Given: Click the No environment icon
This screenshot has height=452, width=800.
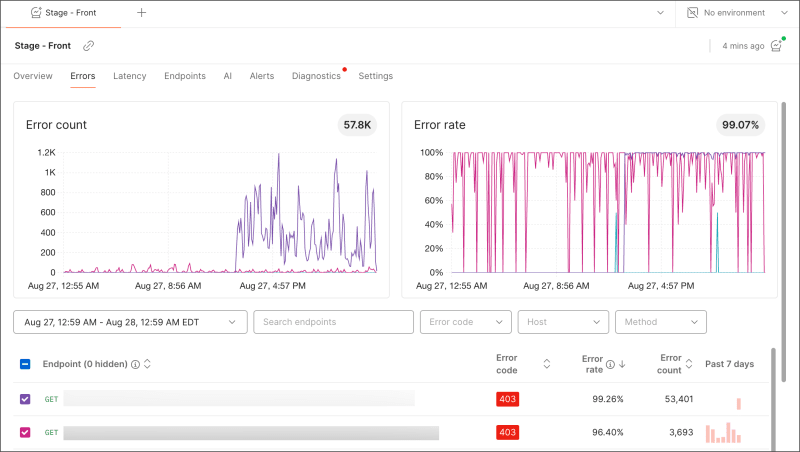Looking at the screenshot, I should pyautogui.click(x=692, y=13).
